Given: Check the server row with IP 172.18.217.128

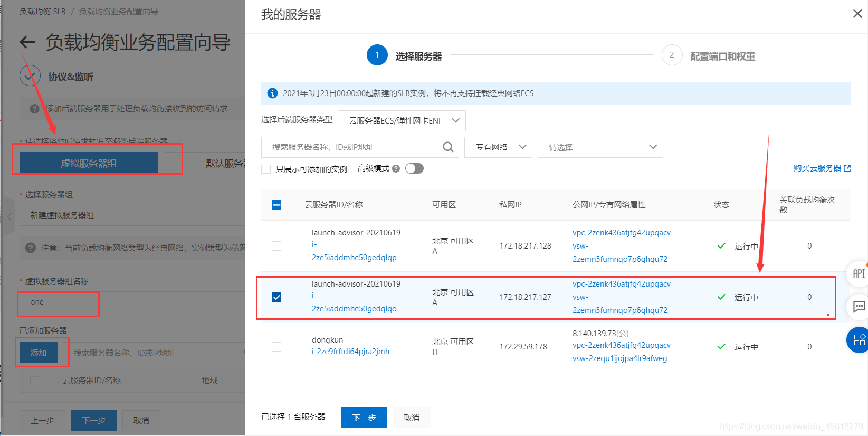Looking at the screenshot, I should click(x=276, y=246).
